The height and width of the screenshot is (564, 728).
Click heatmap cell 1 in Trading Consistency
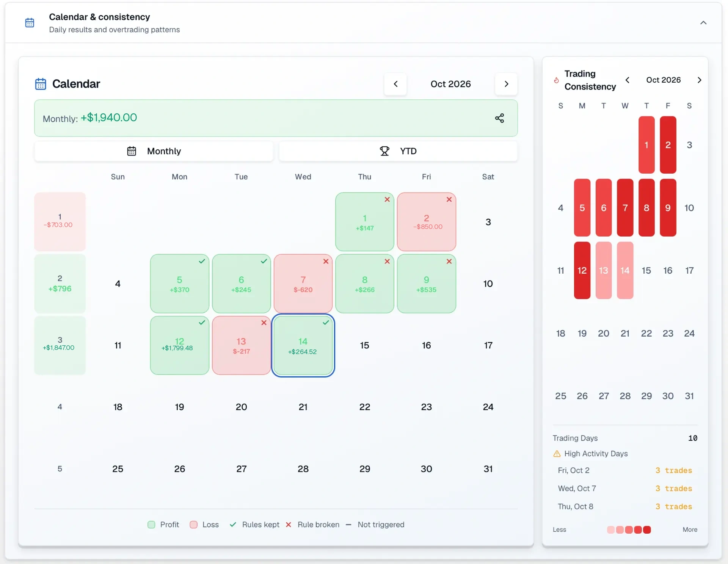[646, 145]
